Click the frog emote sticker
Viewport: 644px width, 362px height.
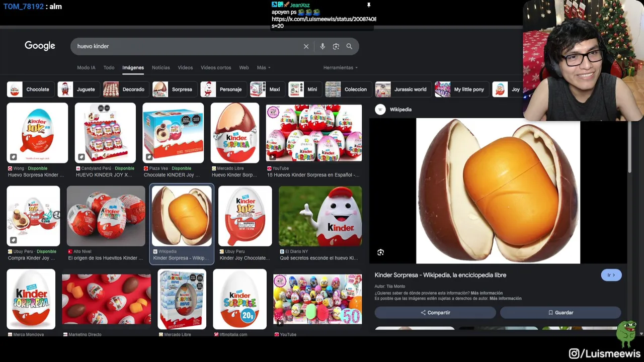pos(627,334)
